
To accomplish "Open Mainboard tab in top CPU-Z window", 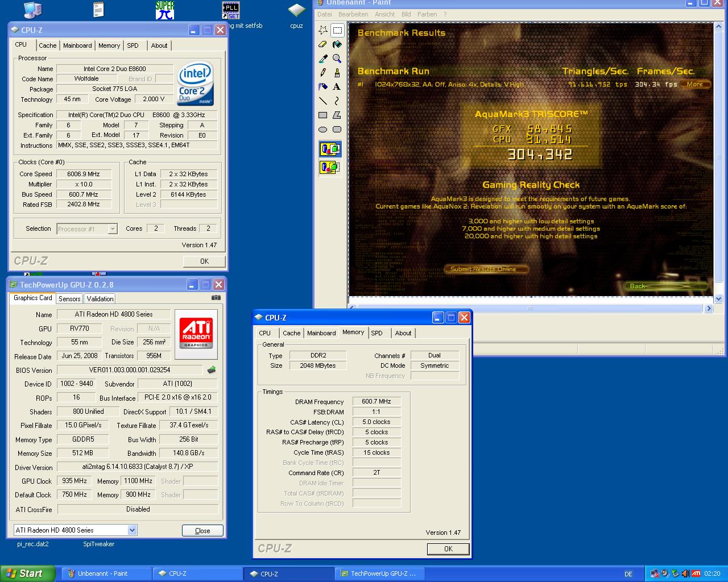I will click(77, 45).
